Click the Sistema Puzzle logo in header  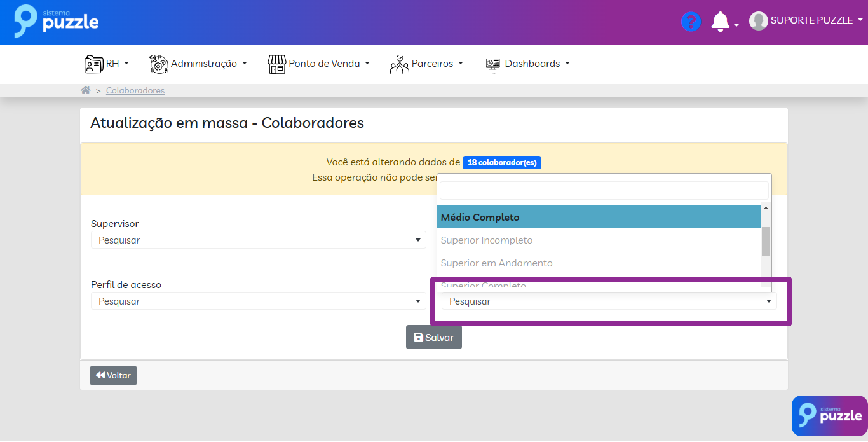coord(57,21)
